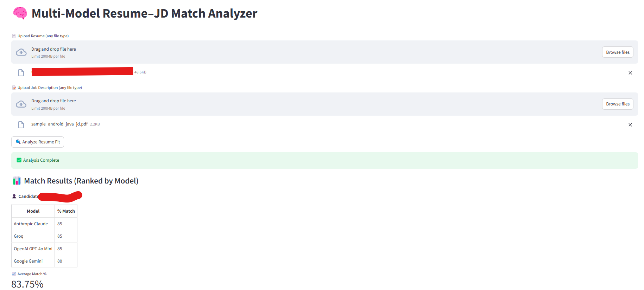Viewport: 644px width, 290px height.
Task: Click the pink brain logo icon
Action: point(20,13)
